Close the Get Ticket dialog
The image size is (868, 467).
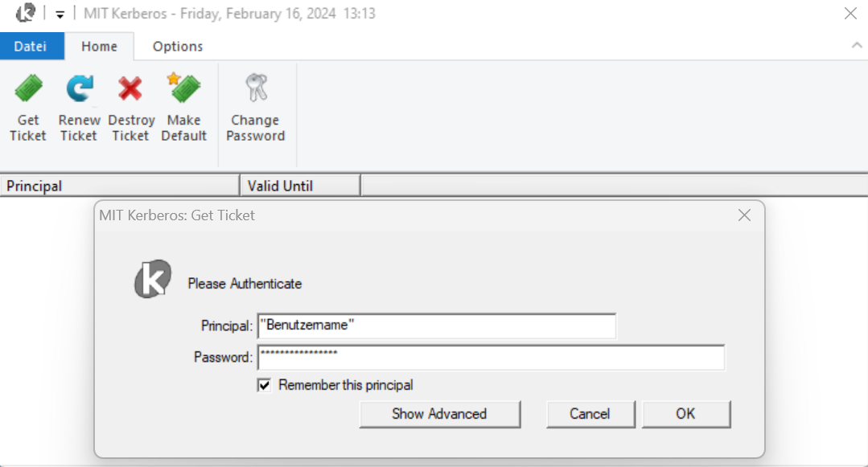[x=745, y=215]
